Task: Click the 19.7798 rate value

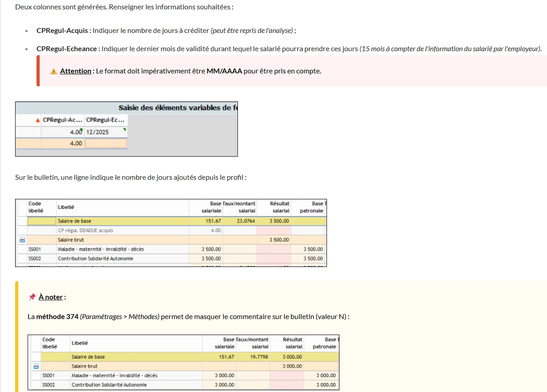Action: click(259, 357)
